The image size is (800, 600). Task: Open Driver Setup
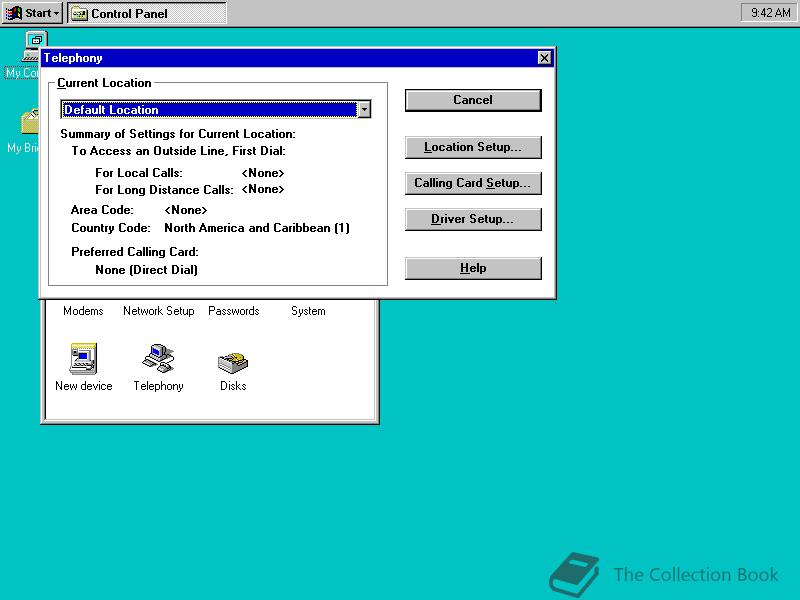[x=472, y=219]
